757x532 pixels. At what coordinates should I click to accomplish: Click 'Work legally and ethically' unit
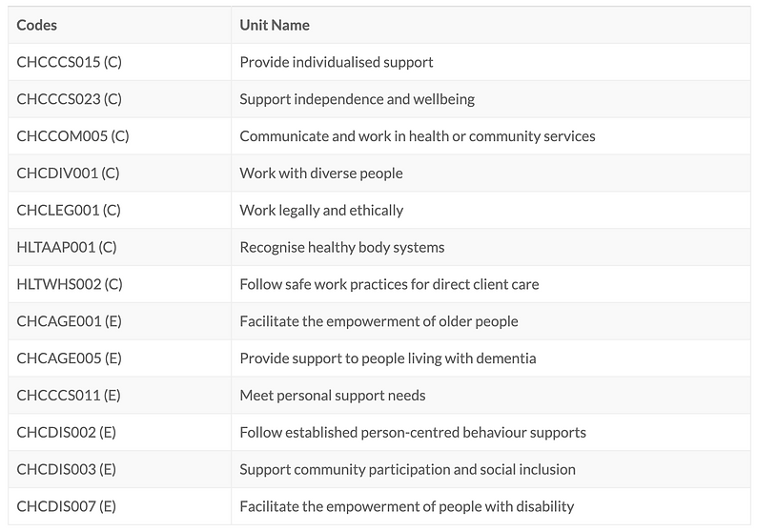[x=321, y=210]
